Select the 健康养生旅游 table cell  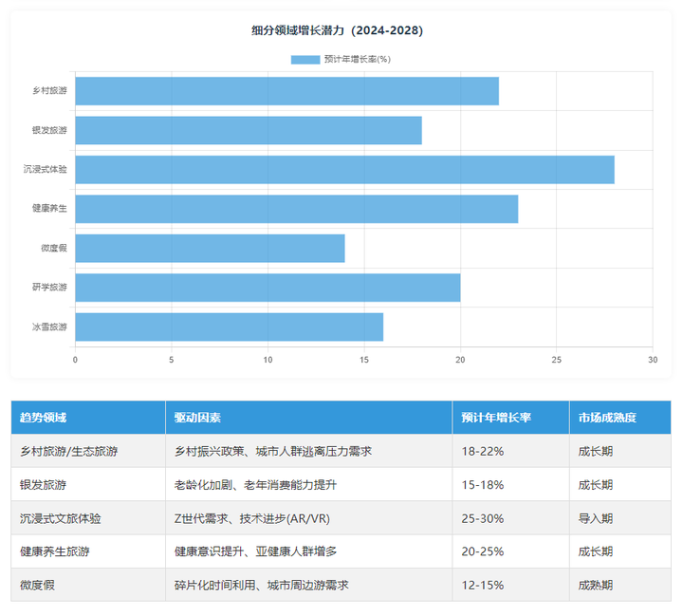point(88,551)
